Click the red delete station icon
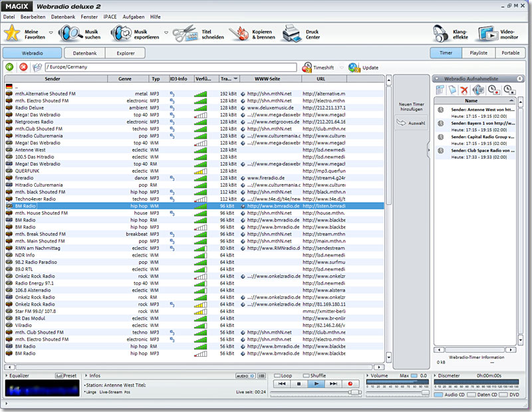This screenshot has height=412, width=532. [x=23, y=67]
